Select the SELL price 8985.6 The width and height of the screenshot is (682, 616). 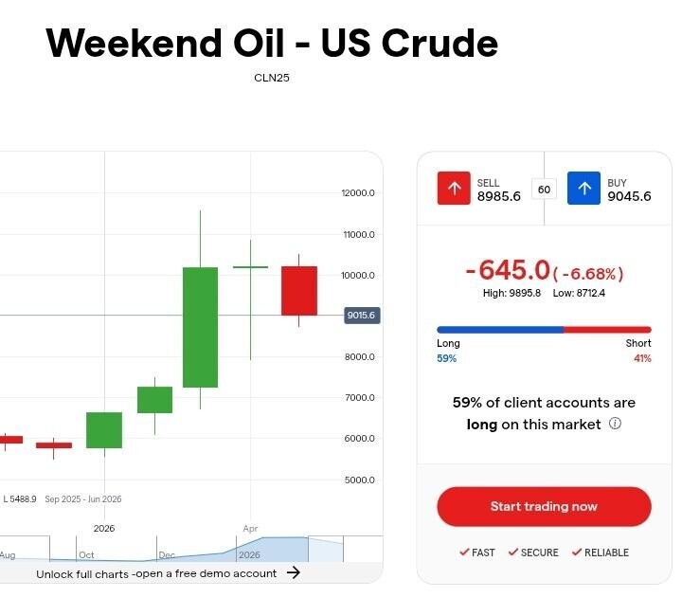499,196
